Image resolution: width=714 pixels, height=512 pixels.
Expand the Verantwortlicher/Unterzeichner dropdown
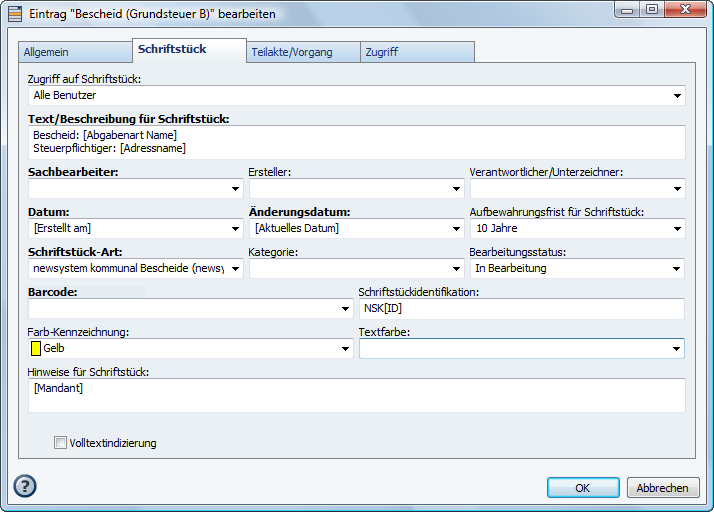point(678,188)
